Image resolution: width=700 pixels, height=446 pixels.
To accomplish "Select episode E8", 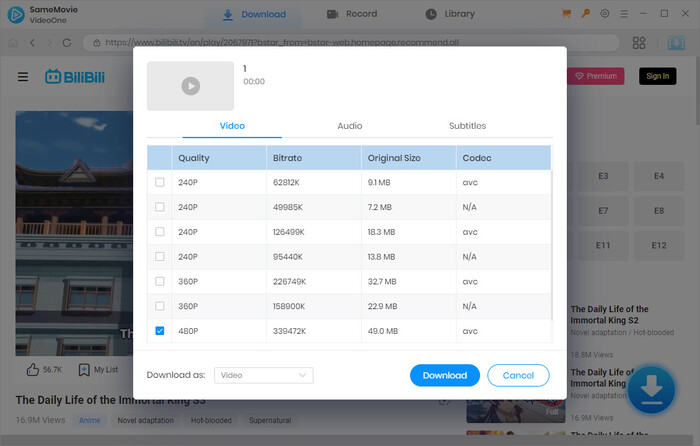I will tap(659, 211).
